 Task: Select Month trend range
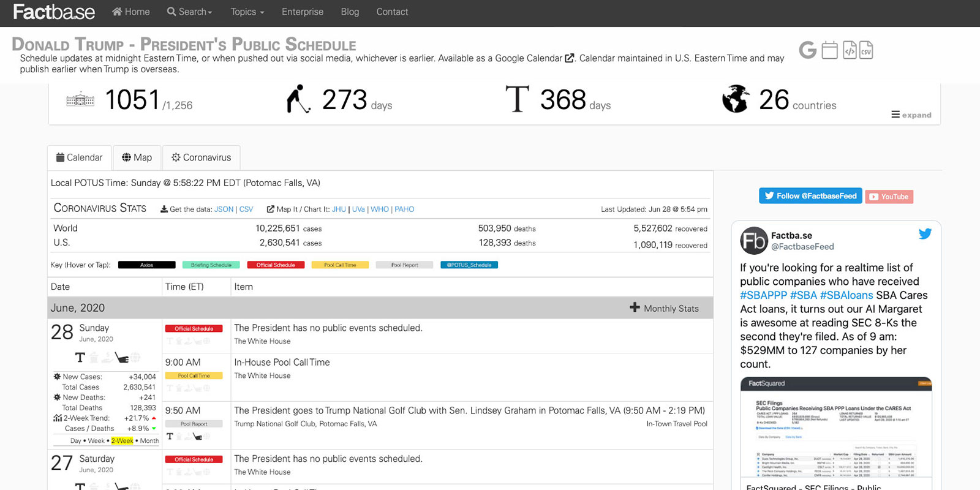coord(149,441)
